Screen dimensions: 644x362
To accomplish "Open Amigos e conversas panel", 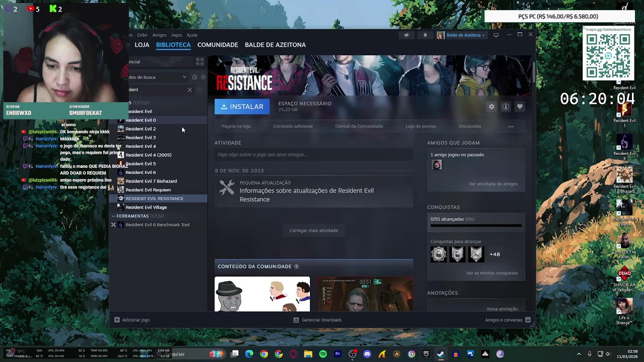I will [508, 320].
